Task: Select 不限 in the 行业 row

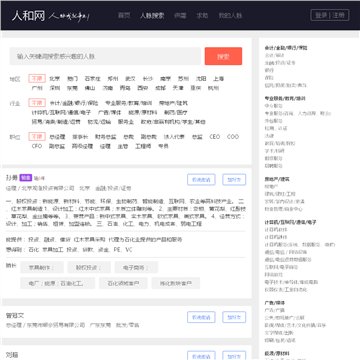Action: [x=37, y=103]
